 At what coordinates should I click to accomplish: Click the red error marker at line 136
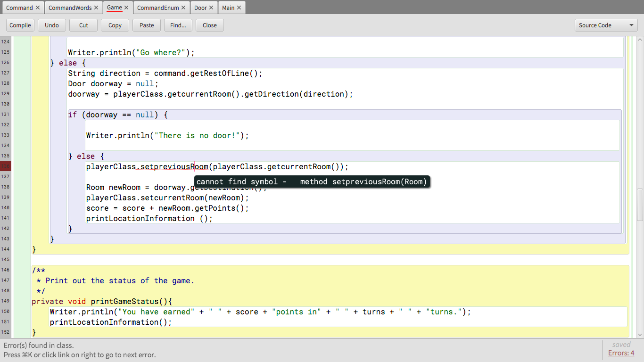pos(6,166)
